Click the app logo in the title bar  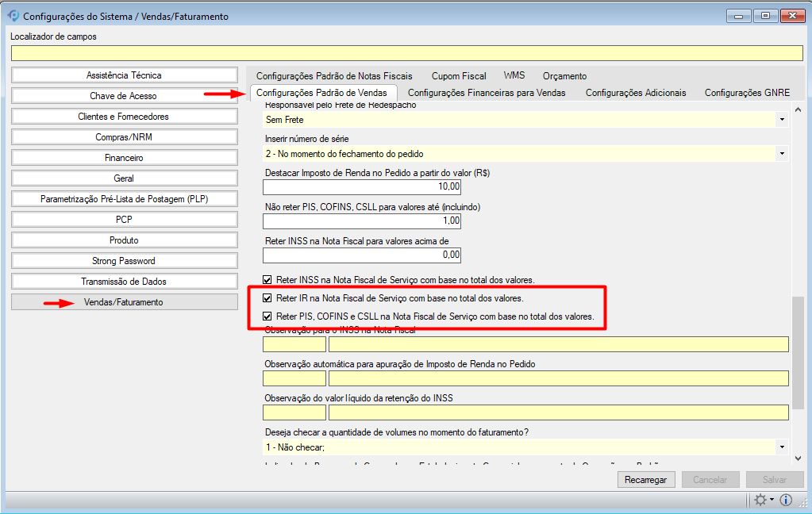pyautogui.click(x=12, y=16)
